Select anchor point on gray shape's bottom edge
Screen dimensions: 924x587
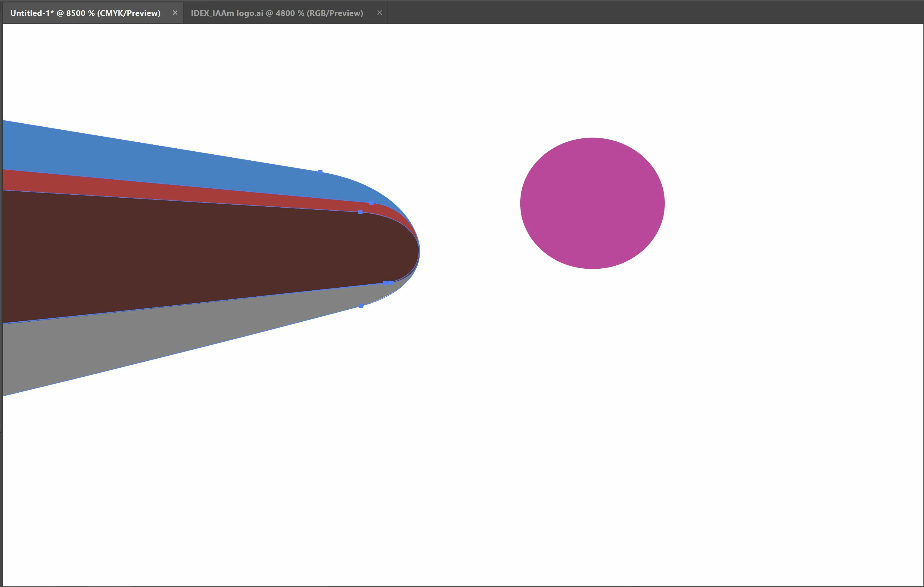click(x=361, y=306)
